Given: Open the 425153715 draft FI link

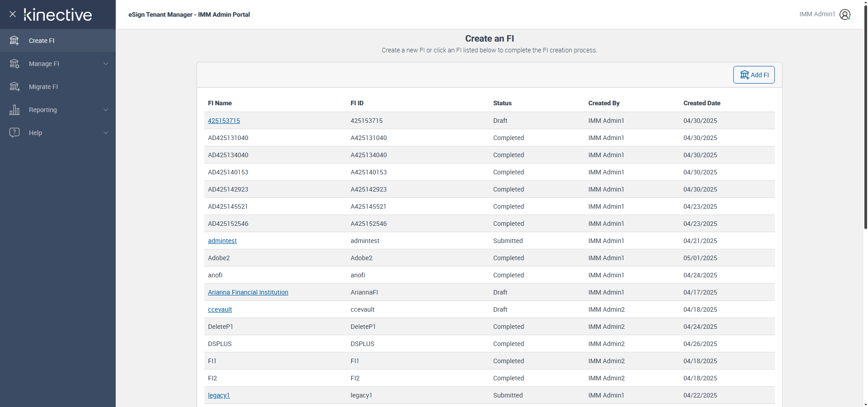Looking at the screenshot, I should tap(224, 121).
